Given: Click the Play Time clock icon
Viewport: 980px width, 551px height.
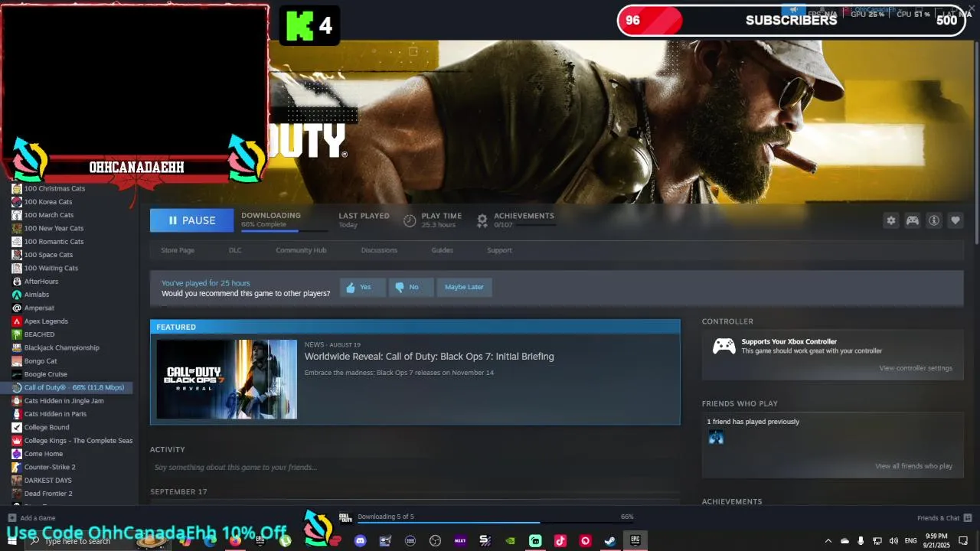Looking at the screenshot, I should tap(410, 220).
